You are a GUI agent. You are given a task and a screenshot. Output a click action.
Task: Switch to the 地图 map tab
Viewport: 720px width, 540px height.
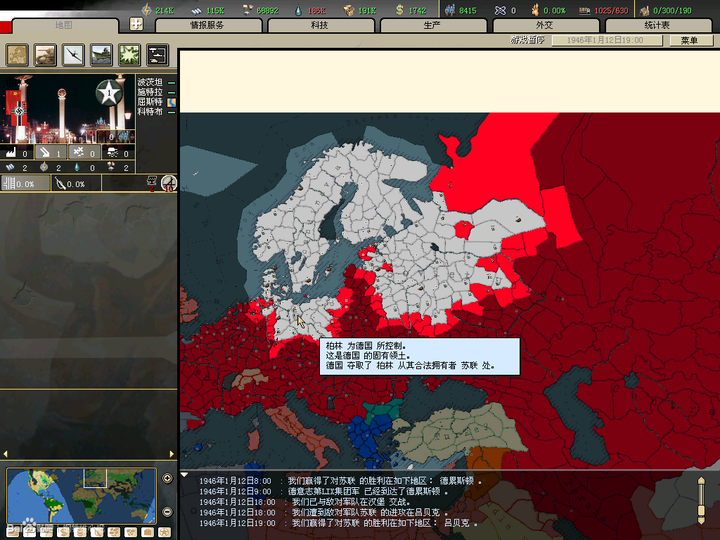coord(64,25)
